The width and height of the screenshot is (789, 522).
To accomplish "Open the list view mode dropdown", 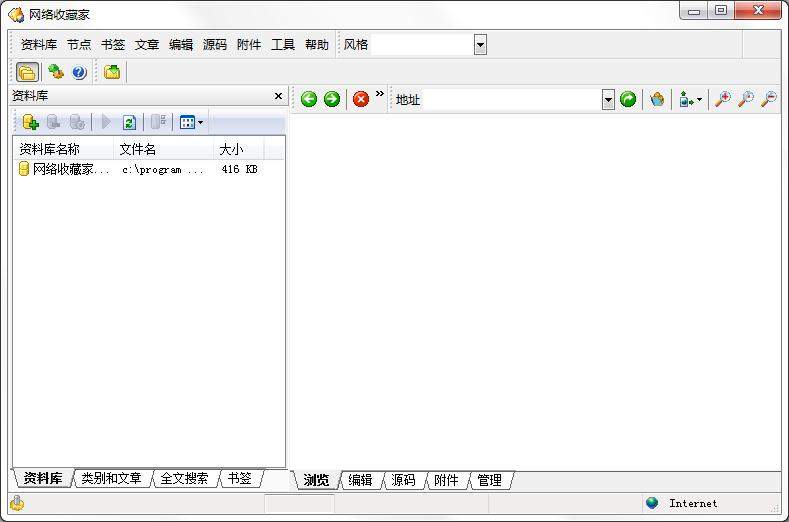I will click(191, 122).
